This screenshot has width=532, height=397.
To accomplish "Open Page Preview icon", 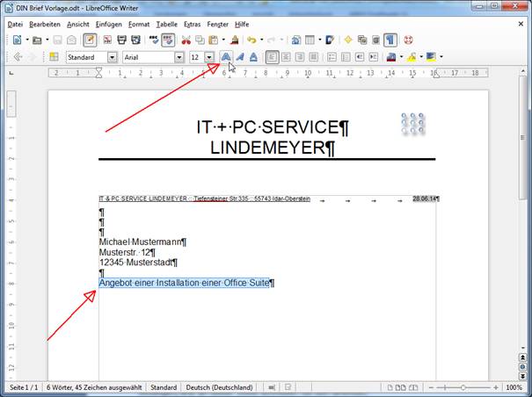I will [x=136, y=40].
